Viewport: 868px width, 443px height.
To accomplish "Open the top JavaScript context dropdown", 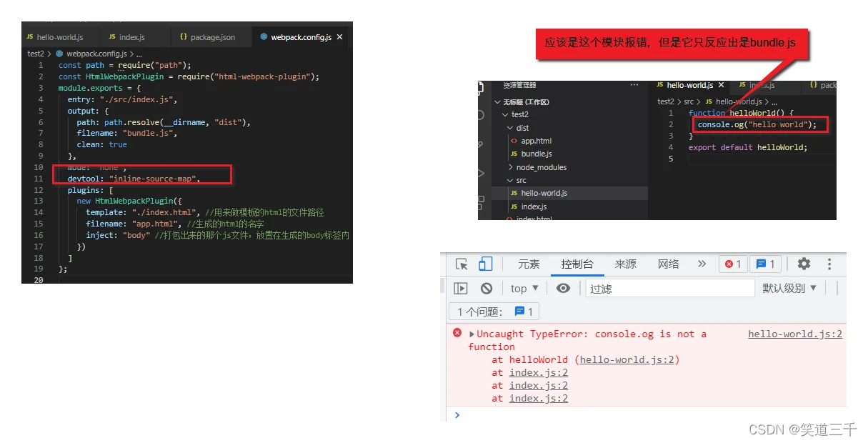I will pos(524,289).
